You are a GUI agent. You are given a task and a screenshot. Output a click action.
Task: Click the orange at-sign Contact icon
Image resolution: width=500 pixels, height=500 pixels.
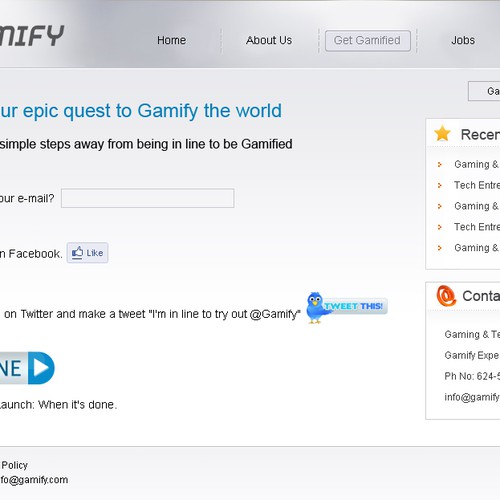coord(446,296)
